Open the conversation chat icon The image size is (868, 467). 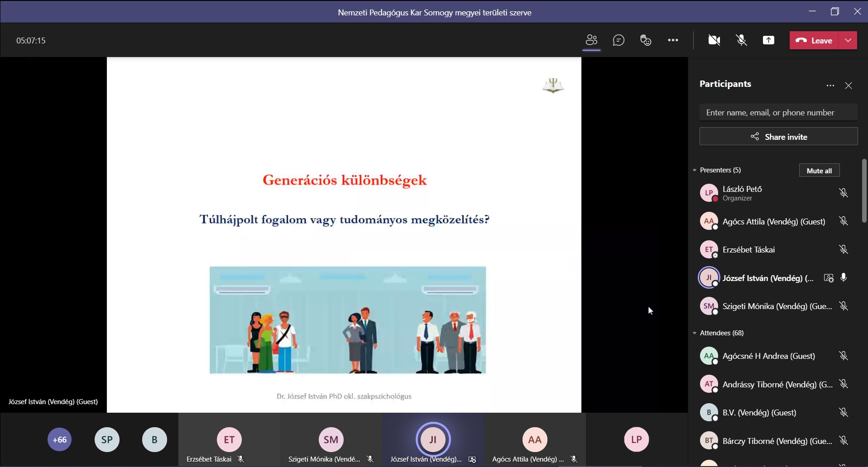(x=619, y=40)
